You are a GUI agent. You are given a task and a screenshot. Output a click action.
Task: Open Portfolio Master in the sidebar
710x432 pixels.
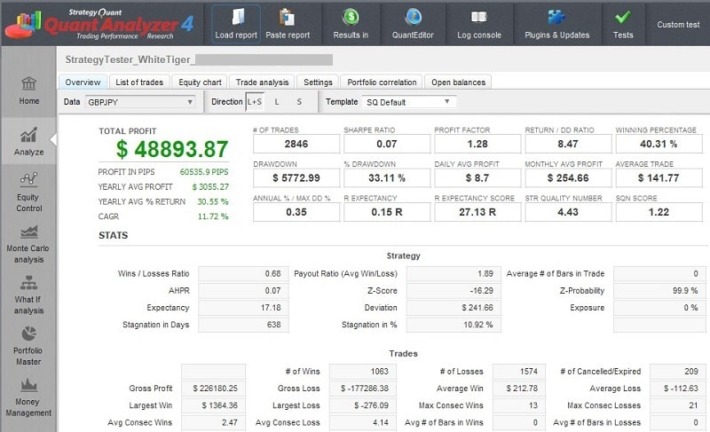click(x=29, y=342)
